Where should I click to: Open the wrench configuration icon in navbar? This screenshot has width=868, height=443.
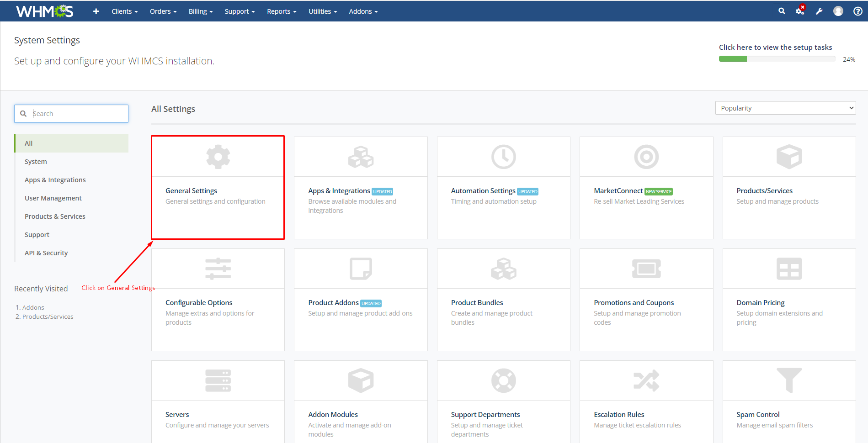819,11
